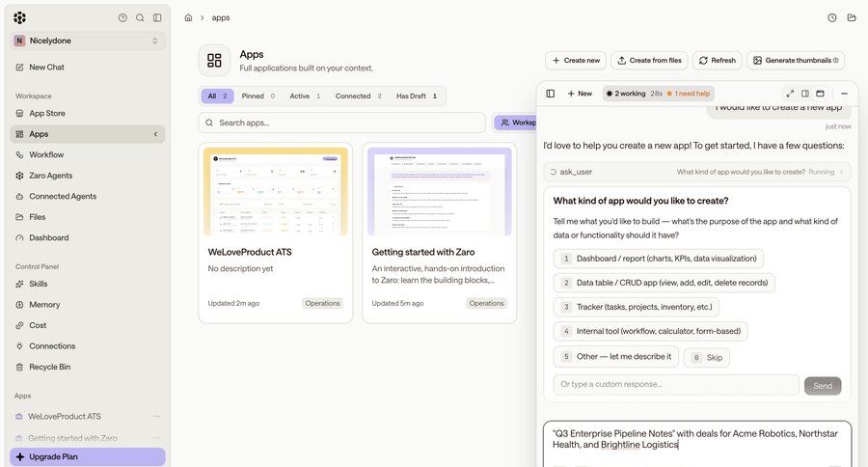Open the Nicelydone workspace switcher
868x467 pixels.
pos(88,41)
